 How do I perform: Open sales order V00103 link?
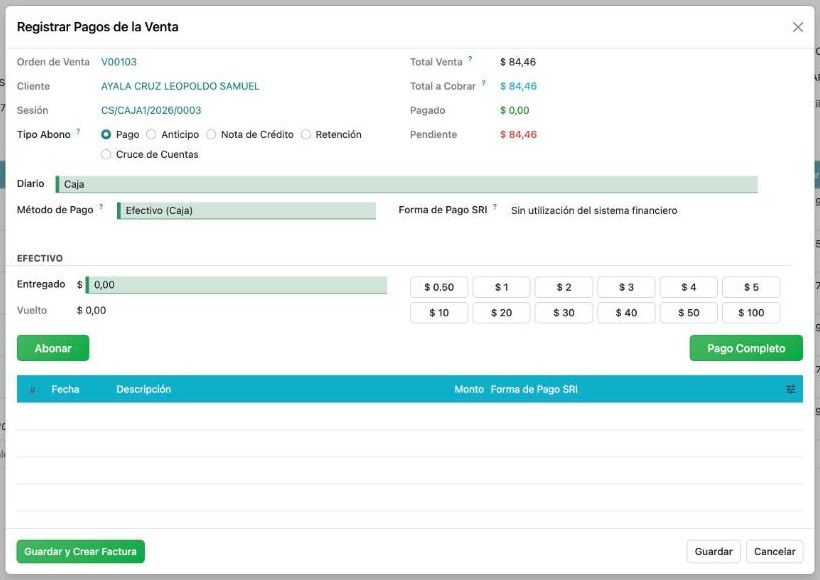click(119, 62)
